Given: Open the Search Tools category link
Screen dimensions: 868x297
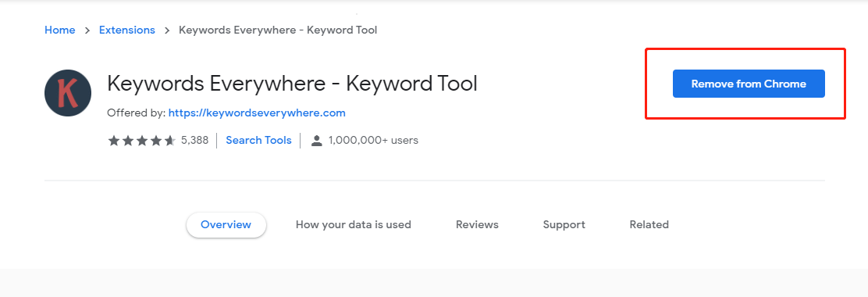Looking at the screenshot, I should [x=258, y=140].
